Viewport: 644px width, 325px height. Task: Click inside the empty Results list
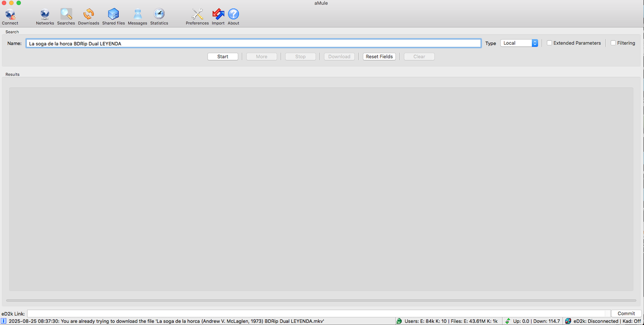(x=321, y=189)
